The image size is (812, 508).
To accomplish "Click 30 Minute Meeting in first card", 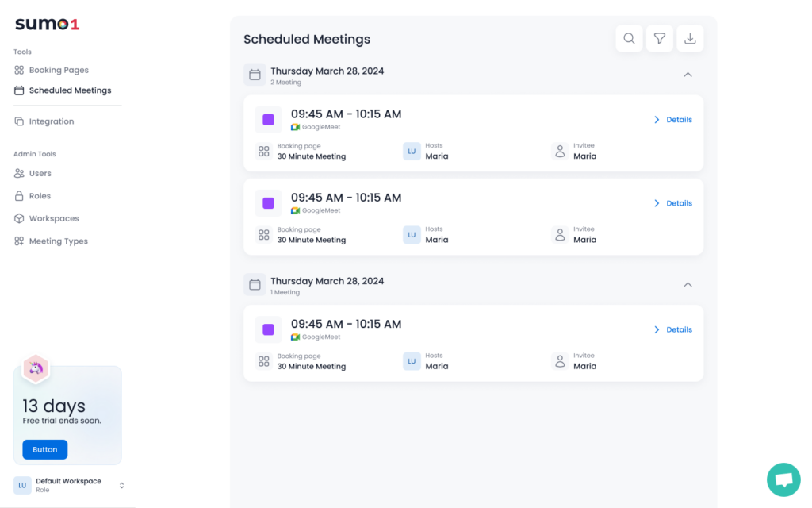I will 311,156.
